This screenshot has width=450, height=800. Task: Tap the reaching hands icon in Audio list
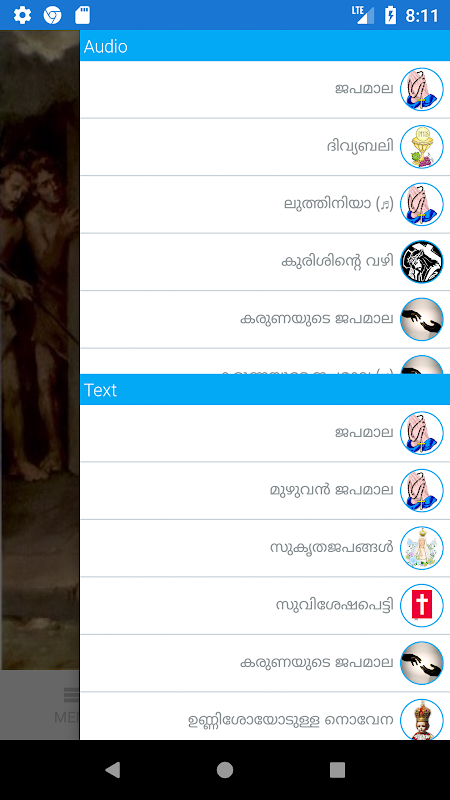(x=421, y=319)
